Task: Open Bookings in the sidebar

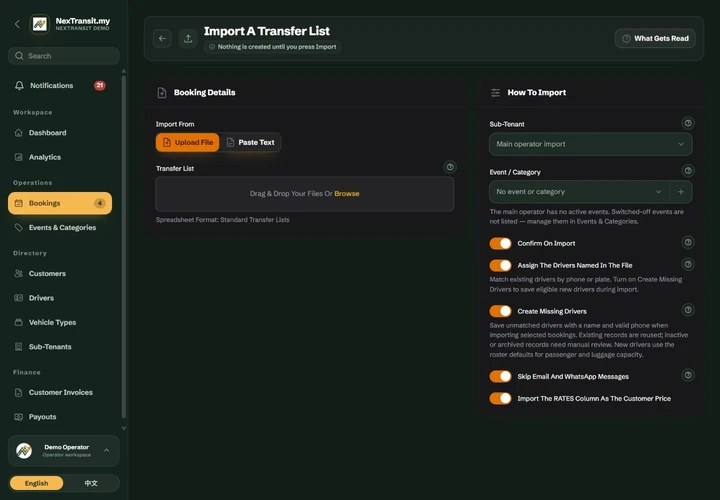Action: (x=60, y=203)
